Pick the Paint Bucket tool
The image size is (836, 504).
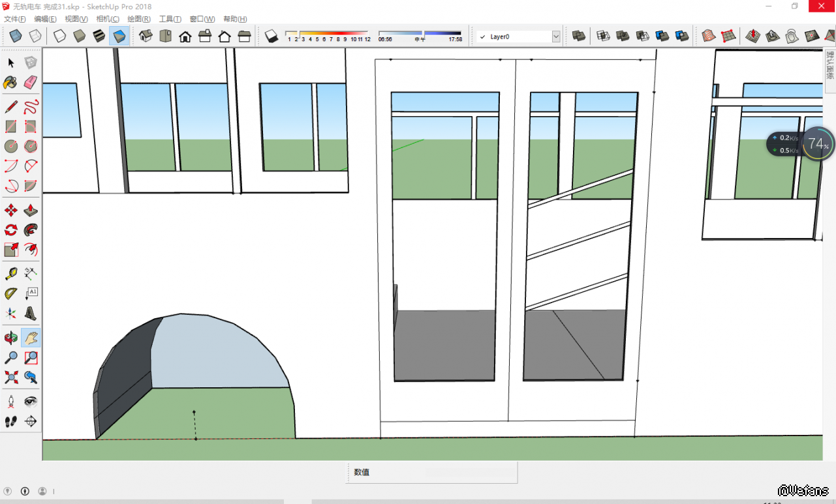tap(11, 82)
